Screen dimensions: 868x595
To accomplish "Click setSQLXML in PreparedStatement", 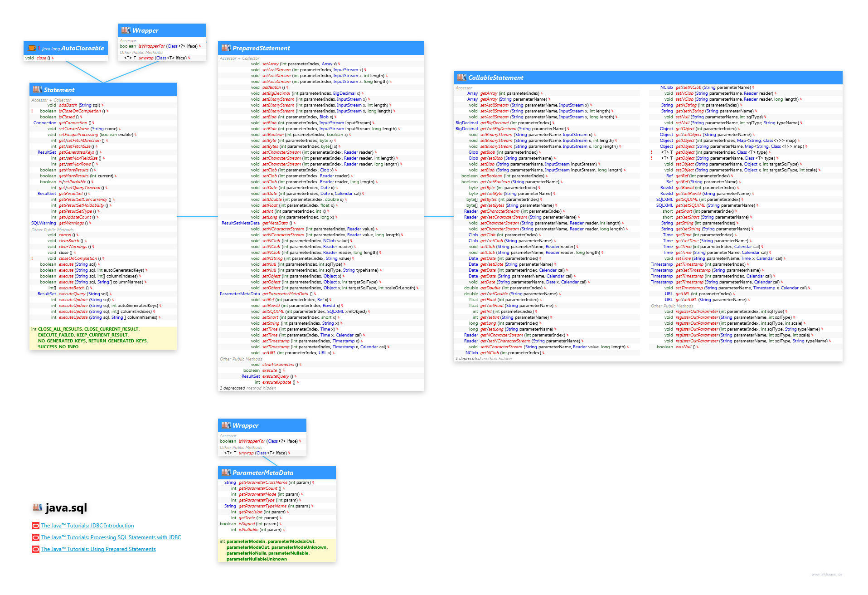I will pyautogui.click(x=273, y=312).
